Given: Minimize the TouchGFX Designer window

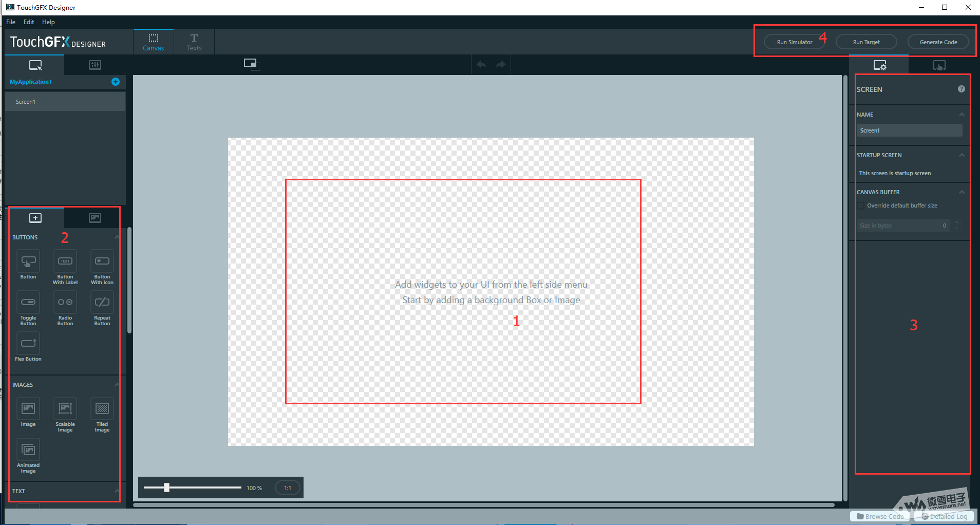Looking at the screenshot, I should [x=921, y=7].
